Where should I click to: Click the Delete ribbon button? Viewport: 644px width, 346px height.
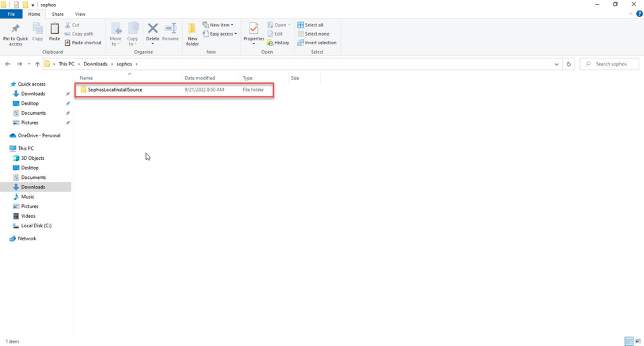click(x=153, y=31)
